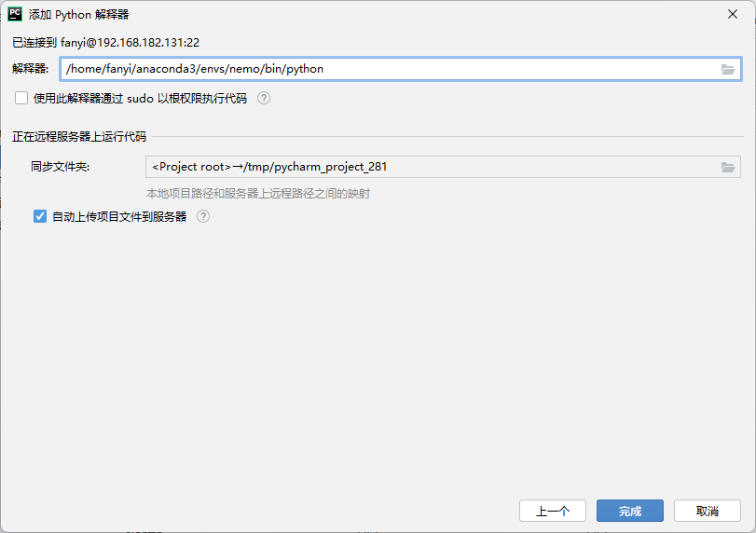The width and height of the screenshot is (756, 533).
Task: Browse for interpreter using folder icon
Action: point(727,69)
